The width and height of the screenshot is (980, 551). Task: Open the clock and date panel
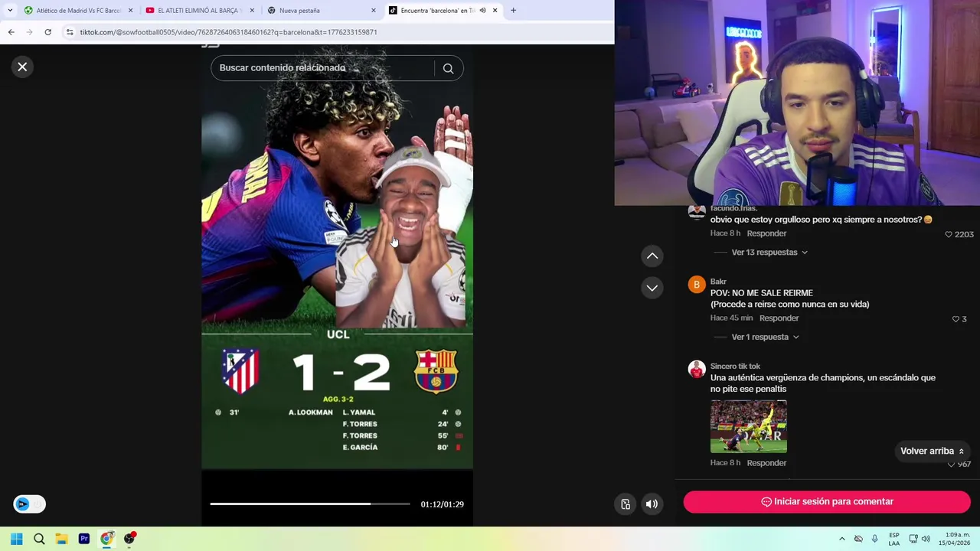click(x=954, y=539)
